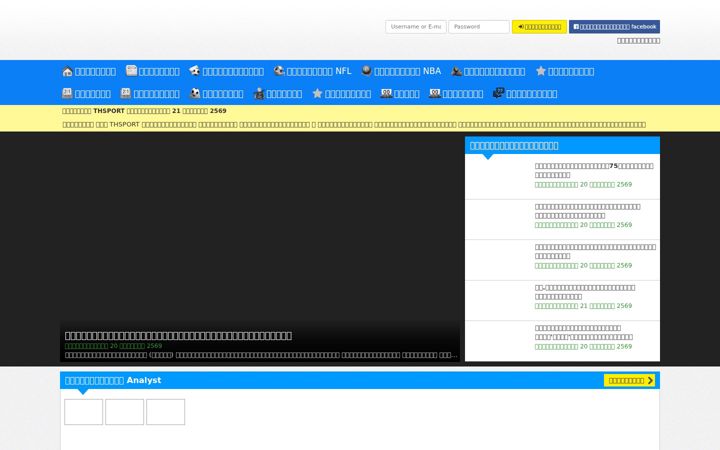Click the soccer ball icon in second nav row

[195, 93]
